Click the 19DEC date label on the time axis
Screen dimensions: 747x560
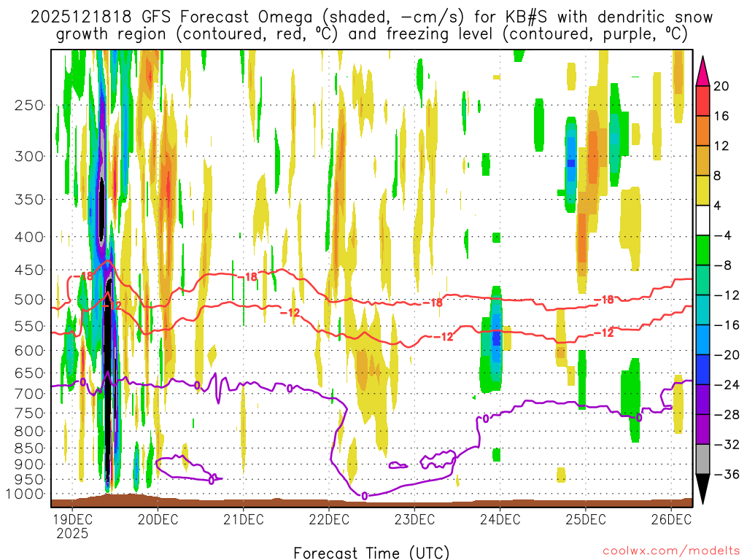(x=72, y=519)
